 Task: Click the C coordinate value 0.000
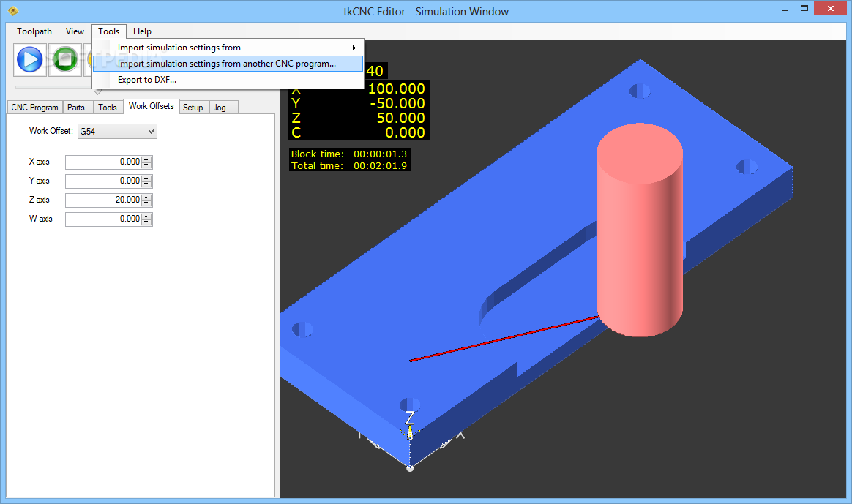(x=405, y=132)
